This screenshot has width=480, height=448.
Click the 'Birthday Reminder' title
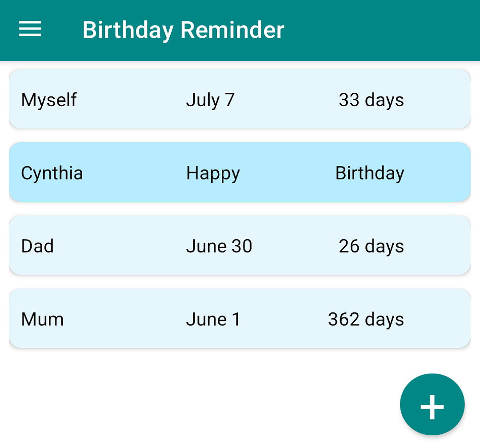(184, 29)
